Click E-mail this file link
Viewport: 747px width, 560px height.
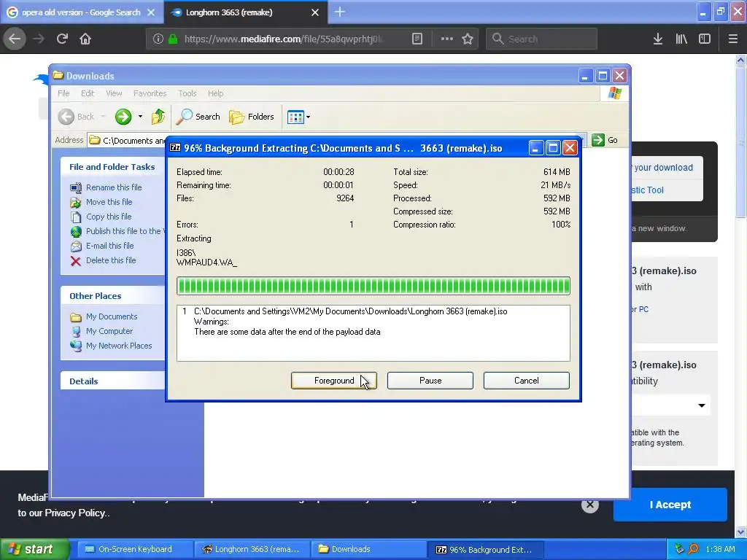tap(109, 246)
